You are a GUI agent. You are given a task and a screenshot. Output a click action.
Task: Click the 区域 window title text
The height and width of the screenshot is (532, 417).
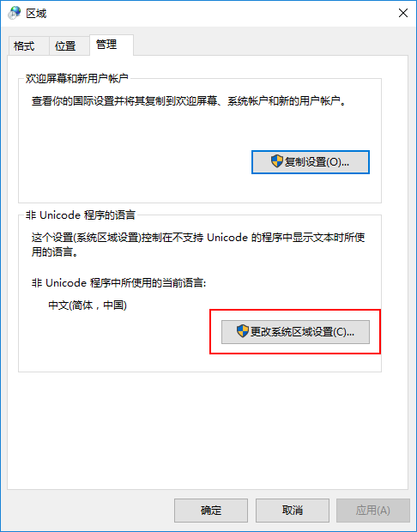click(x=36, y=13)
